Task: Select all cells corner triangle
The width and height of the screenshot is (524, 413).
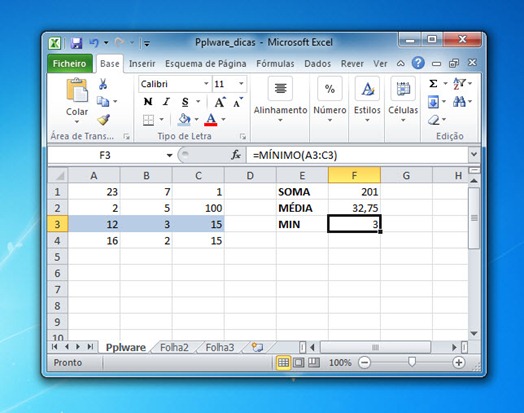Action: (x=59, y=175)
